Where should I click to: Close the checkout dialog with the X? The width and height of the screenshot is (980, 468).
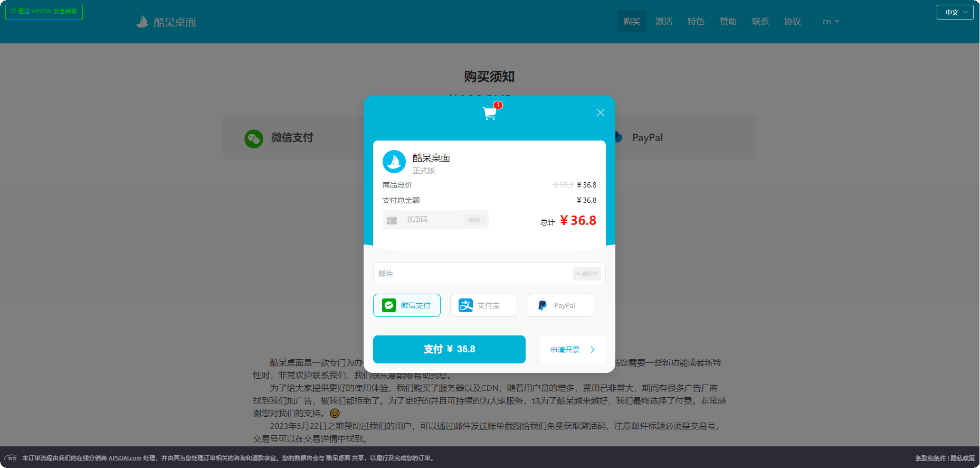[600, 113]
